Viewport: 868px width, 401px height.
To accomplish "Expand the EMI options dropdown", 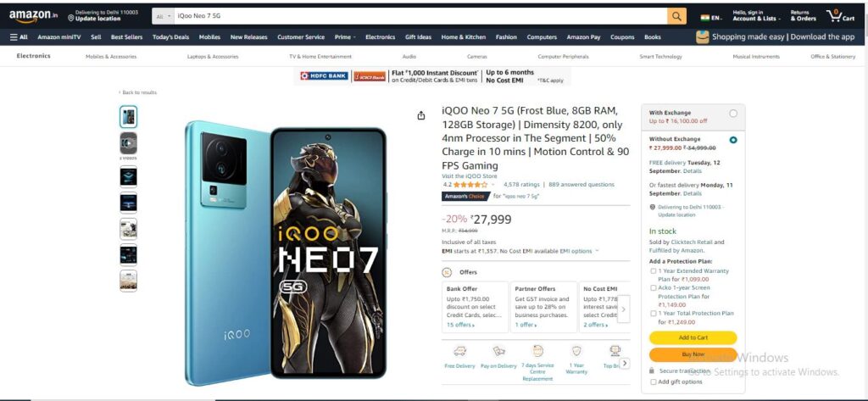I will click(579, 251).
